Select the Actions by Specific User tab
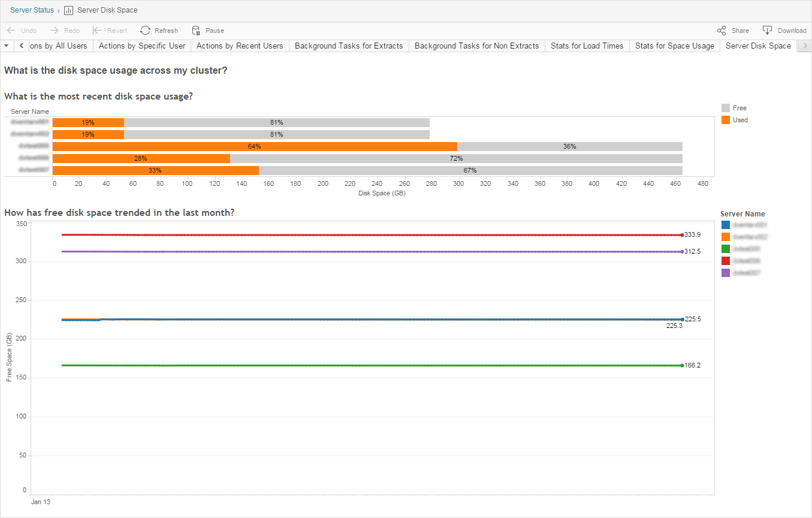Image resolution: width=812 pixels, height=518 pixels. (x=142, y=46)
